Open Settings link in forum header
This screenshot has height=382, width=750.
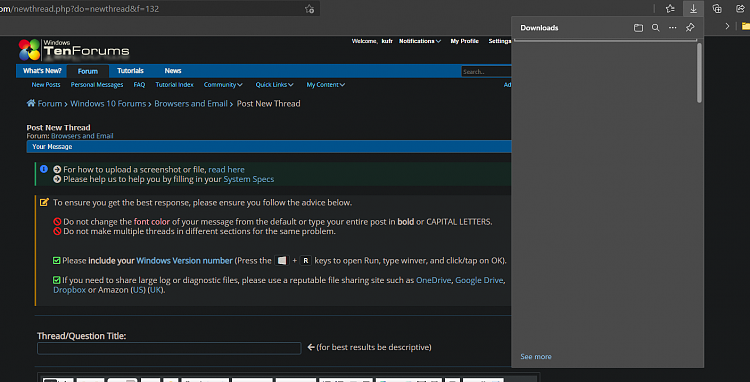(499, 41)
